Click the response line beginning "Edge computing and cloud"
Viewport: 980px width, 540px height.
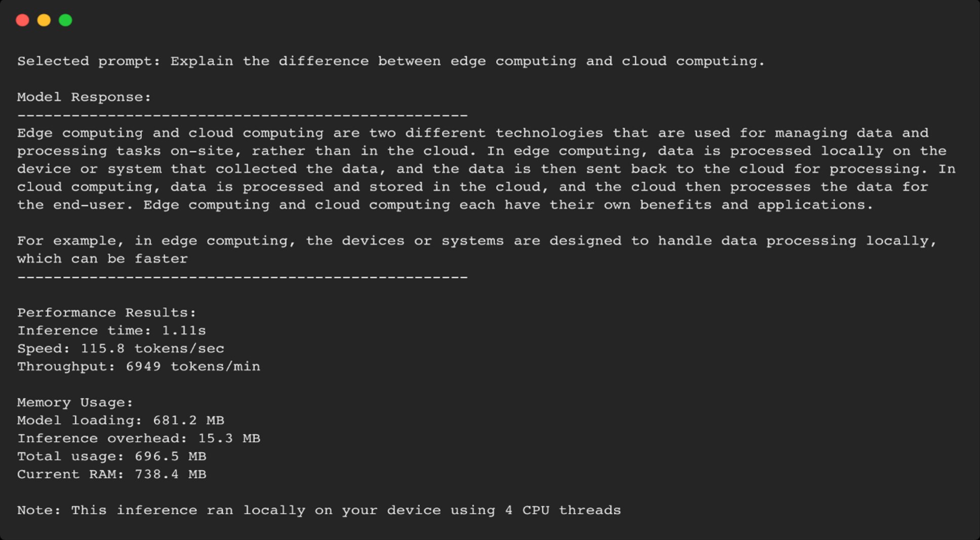[x=473, y=133]
